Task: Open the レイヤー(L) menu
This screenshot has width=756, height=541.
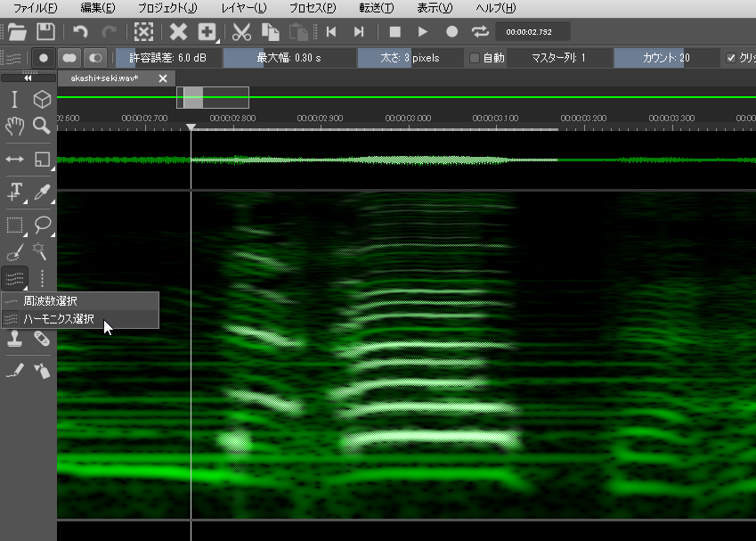Action: (x=243, y=8)
